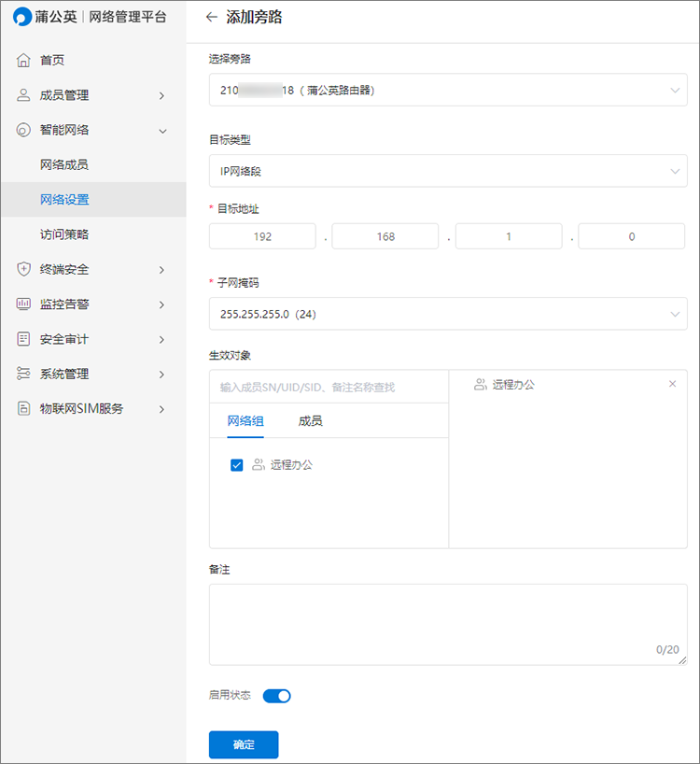Open the 目标类型 dropdown
Viewport: 700px width, 764px height.
pyautogui.click(x=448, y=171)
